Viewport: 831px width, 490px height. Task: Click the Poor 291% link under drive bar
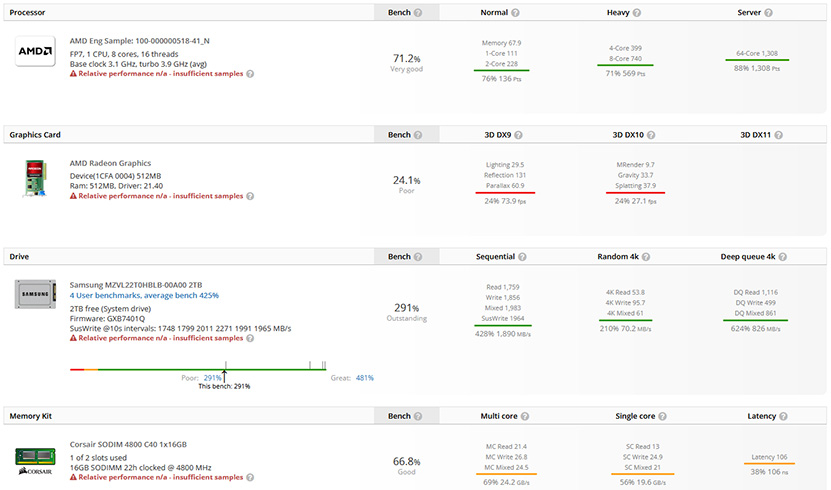pyautogui.click(x=212, y=378)
